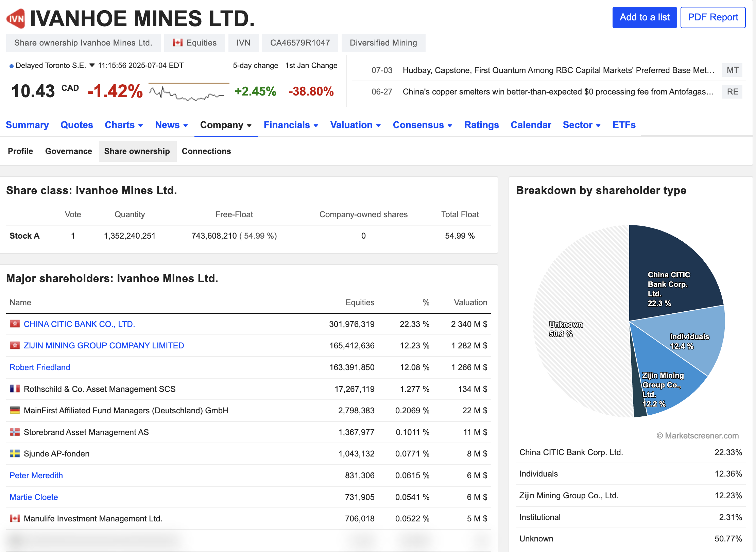The image size is (756, 552).
Task: Click the RE news source badge
Action: point(732,91)
